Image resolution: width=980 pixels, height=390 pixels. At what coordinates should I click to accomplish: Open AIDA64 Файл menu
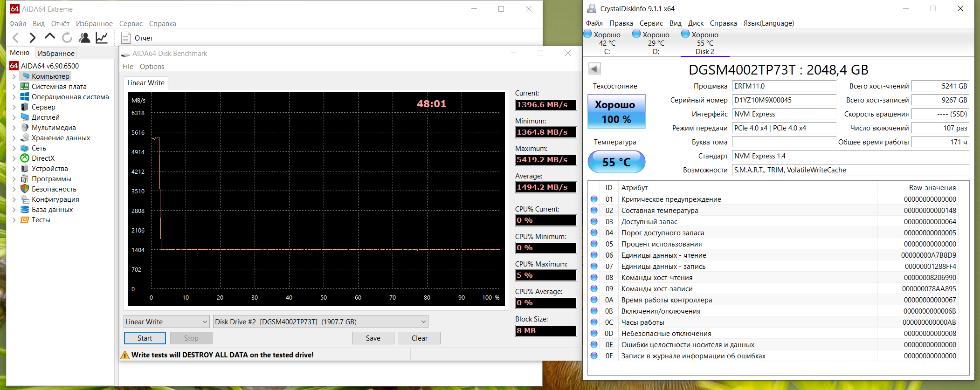click(18, 23)
